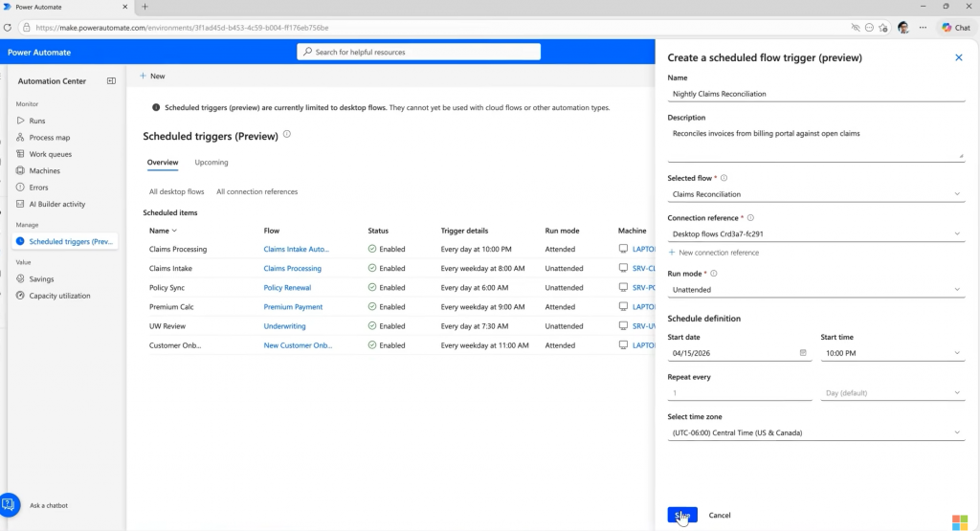Viewport: 980px width, 531px height.
Task: Expand the Run mode dropdown
Action: point(956,289)
